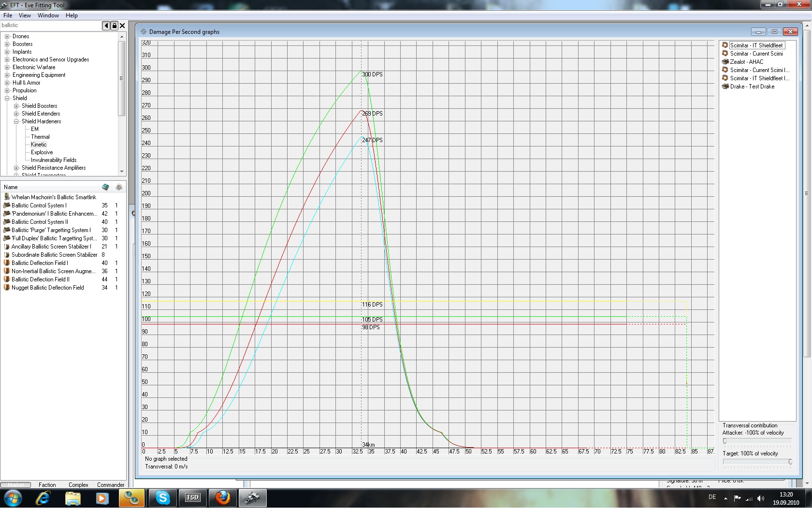Click the Nugget Ballistic Deflection Field icon
The height and width of the screenshot is (526, 812).
pyautogui.click(x=7, y=288)
